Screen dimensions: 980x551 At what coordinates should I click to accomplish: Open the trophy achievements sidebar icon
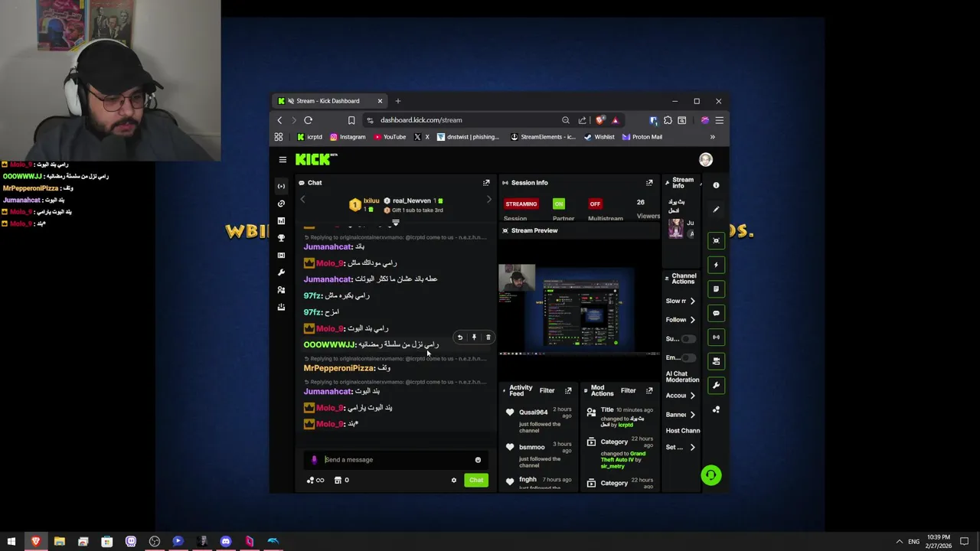(x=281, y=238)
